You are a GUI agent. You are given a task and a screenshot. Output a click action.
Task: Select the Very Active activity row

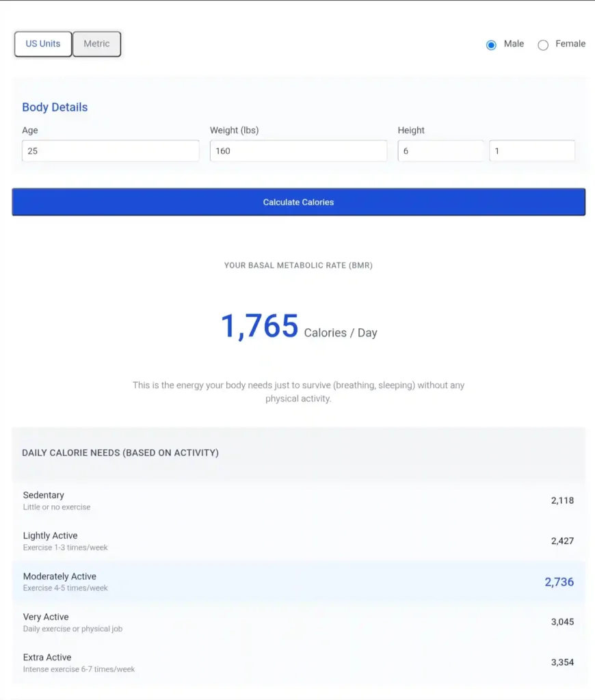298,622
